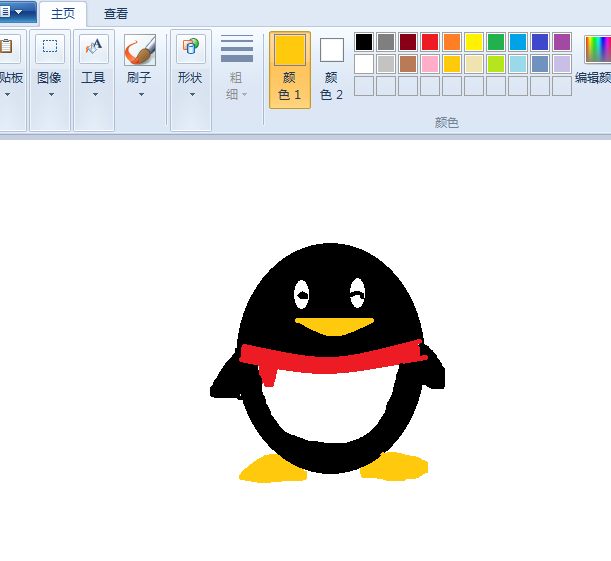Pick the gold color swatch in the palette
611x561 pixels.
[x=452, y=64]
